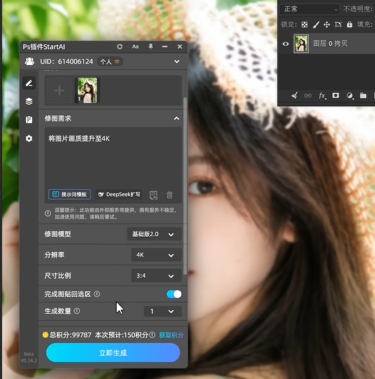The image size is (375, 379).
Task: Open the layers stack tab in sidebar
Action: tap(29, 101)
